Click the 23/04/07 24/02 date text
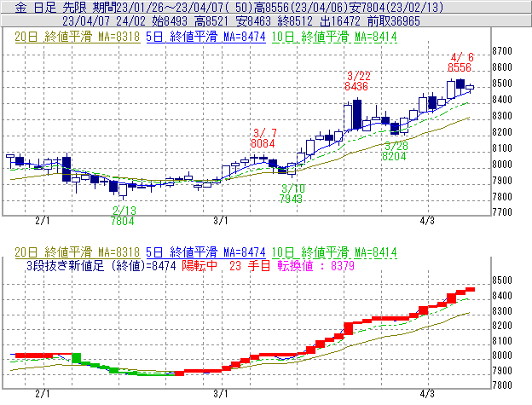This screenshot has width=532, height=405. 104,21
